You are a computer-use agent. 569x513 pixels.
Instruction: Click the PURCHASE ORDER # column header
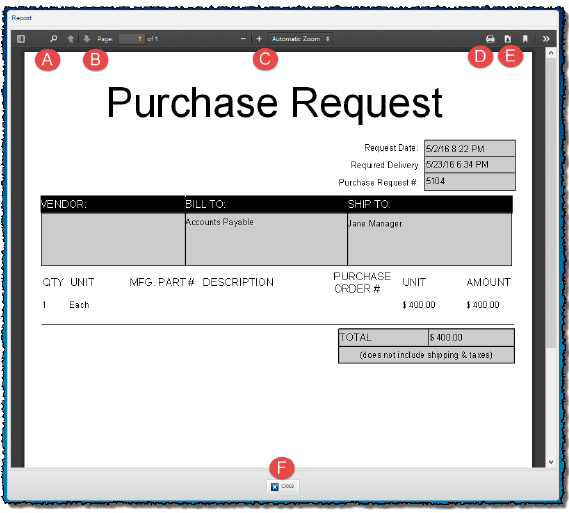(362, 282)
